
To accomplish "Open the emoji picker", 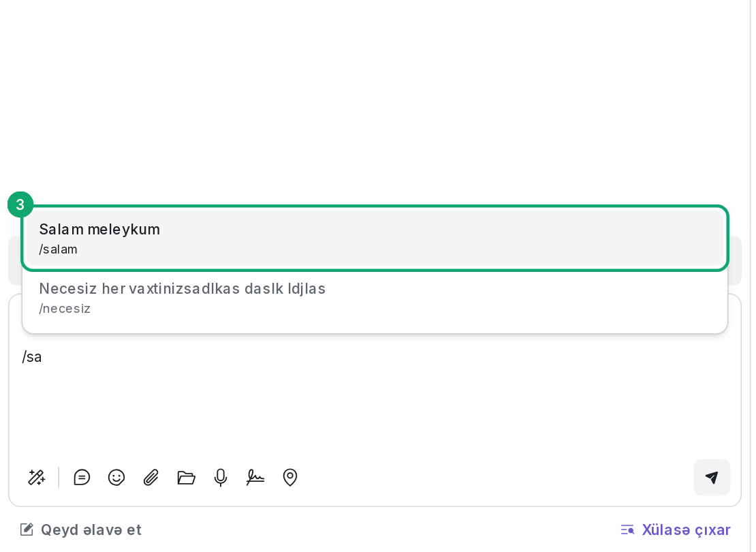I will click(x=116, y=477).
